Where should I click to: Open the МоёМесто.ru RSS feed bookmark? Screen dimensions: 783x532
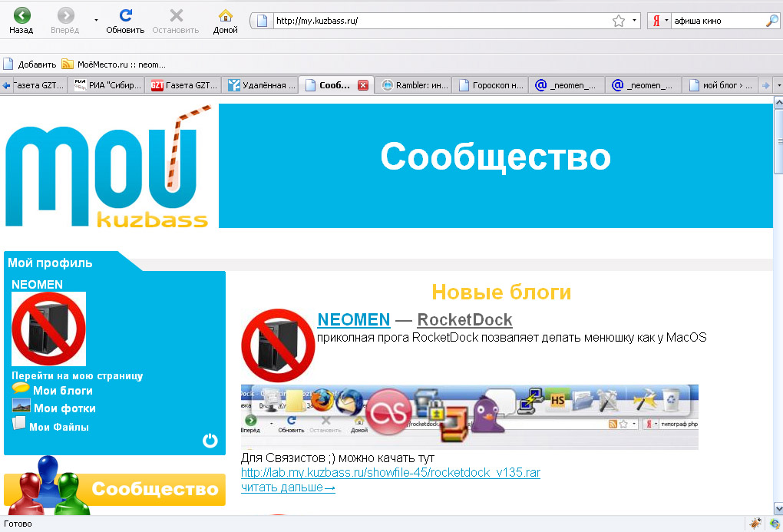[114, 64]
